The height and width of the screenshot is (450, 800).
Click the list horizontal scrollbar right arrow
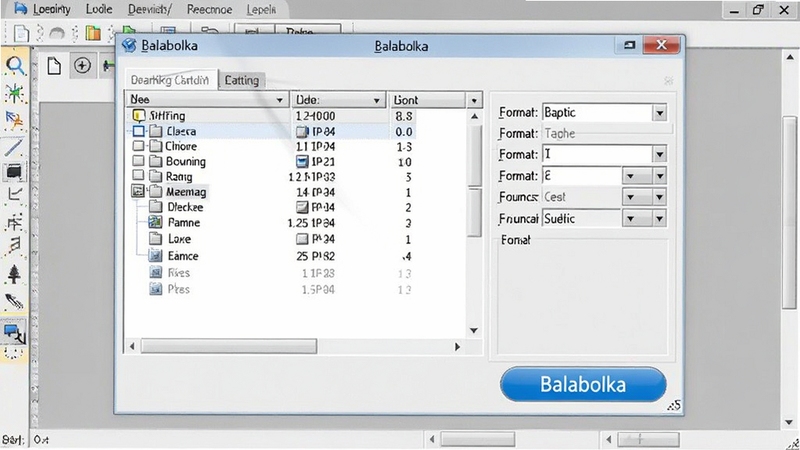[x=457, y=346]
